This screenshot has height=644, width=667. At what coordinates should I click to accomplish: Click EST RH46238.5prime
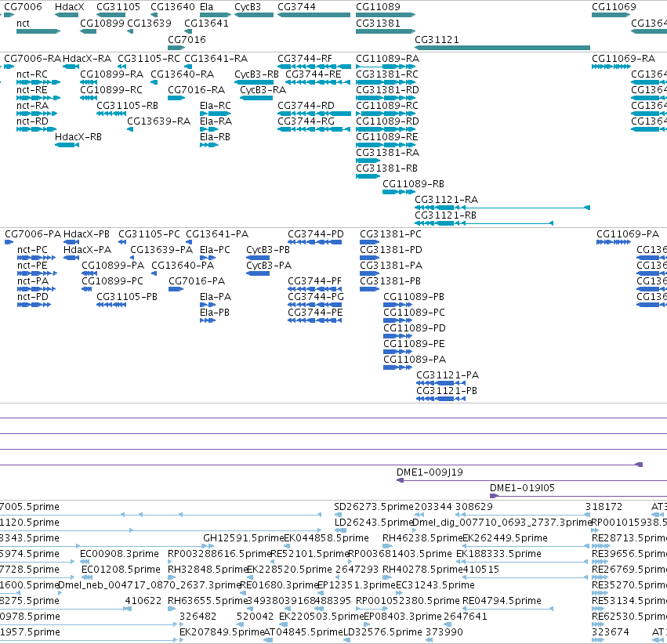click(386, 546)
